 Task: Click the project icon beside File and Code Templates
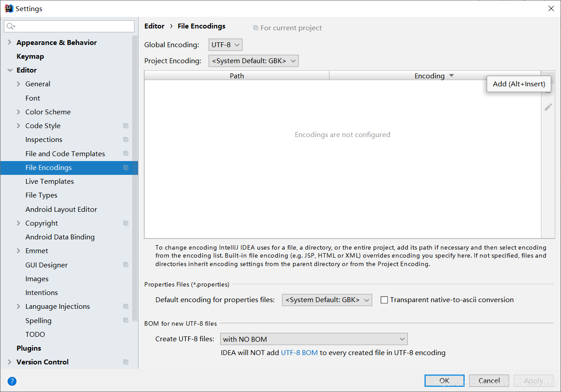tap(126, 154)
